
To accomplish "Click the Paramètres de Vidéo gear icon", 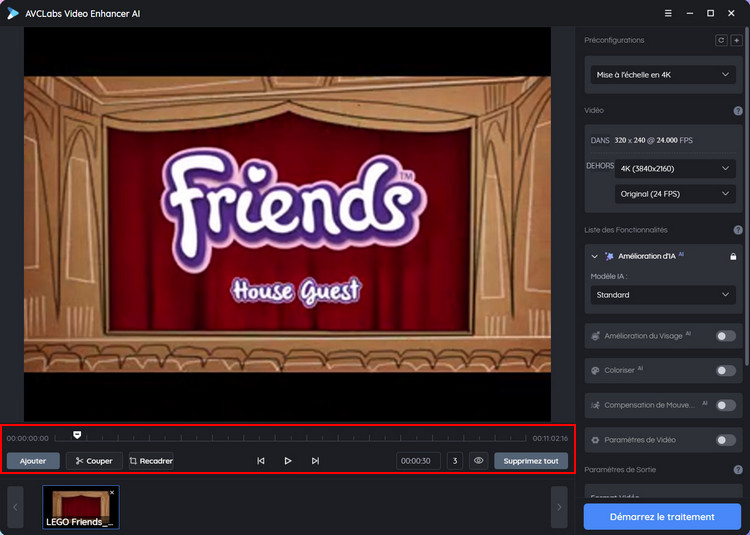I will tap(596, 440).
